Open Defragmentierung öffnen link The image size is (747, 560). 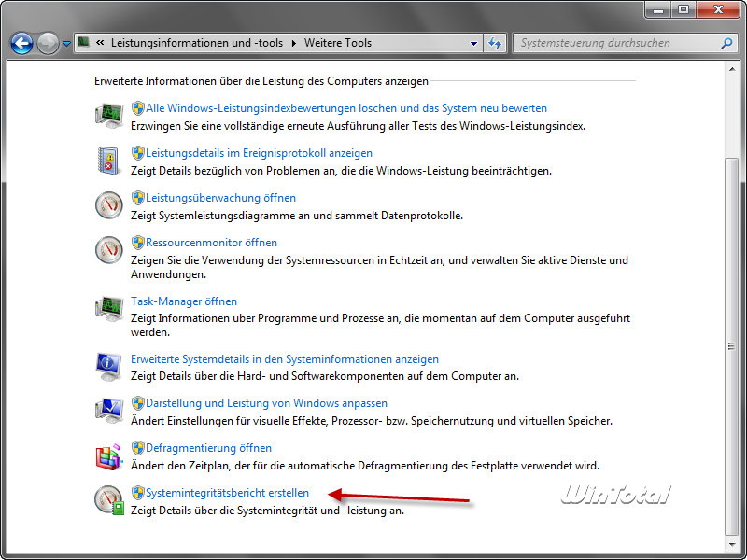[x=208, y=448]
